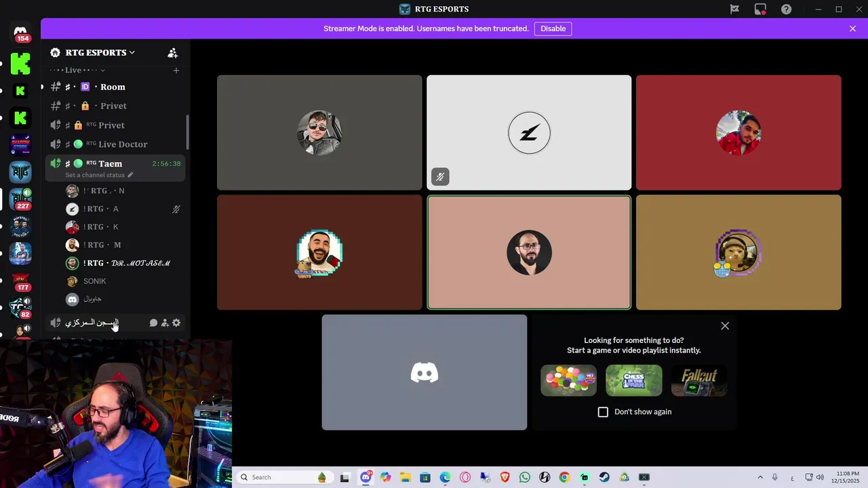Click invite icon on the Arabic voice channel
The width and height of the screenshot is (868, 488).
tap(165, 323)
